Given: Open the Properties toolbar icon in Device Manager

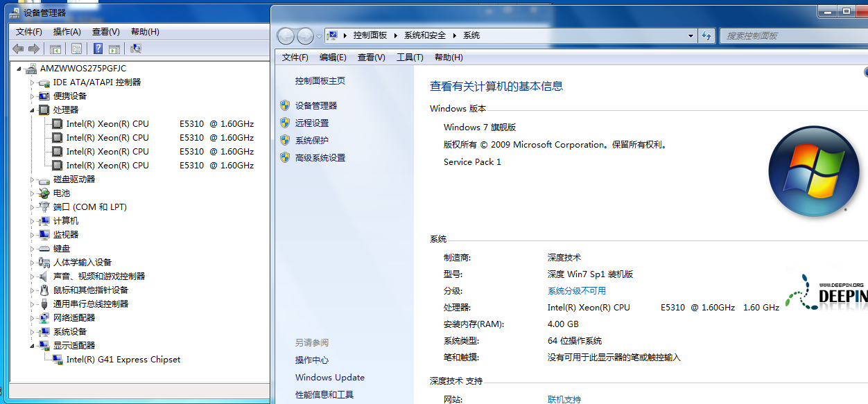Looking at the screenshot, I should [76, 49].
